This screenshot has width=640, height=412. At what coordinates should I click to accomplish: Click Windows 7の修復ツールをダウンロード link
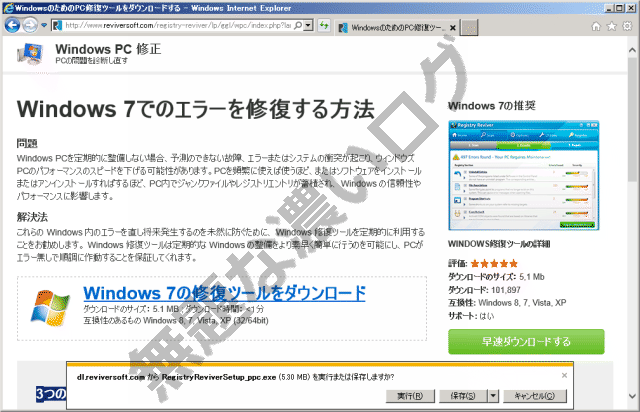224,293
